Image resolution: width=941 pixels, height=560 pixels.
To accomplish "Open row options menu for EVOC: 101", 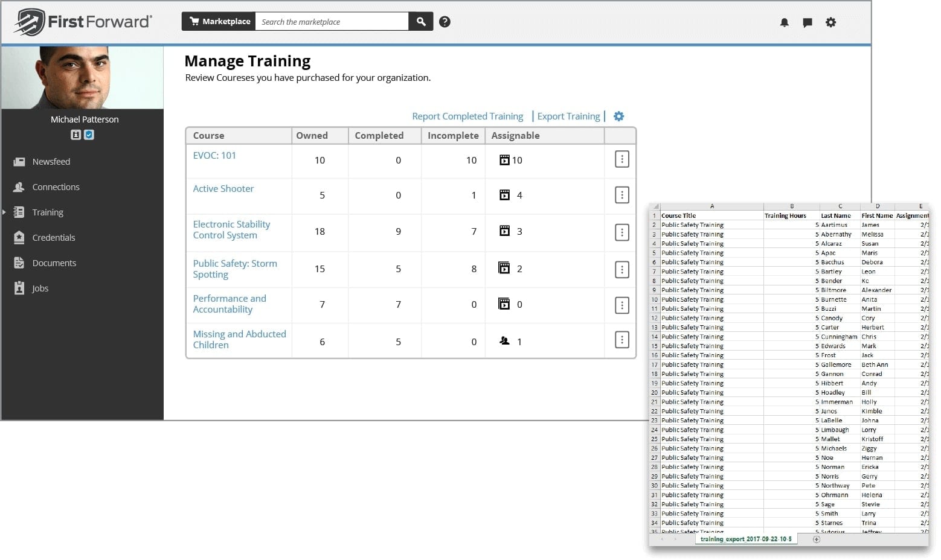I will click(x=621, y=159).
